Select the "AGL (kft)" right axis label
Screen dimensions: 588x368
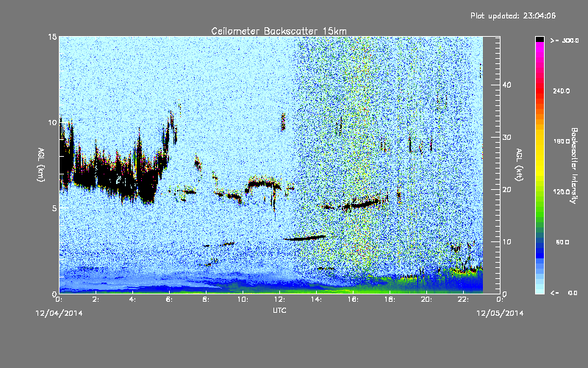[519, 165]
